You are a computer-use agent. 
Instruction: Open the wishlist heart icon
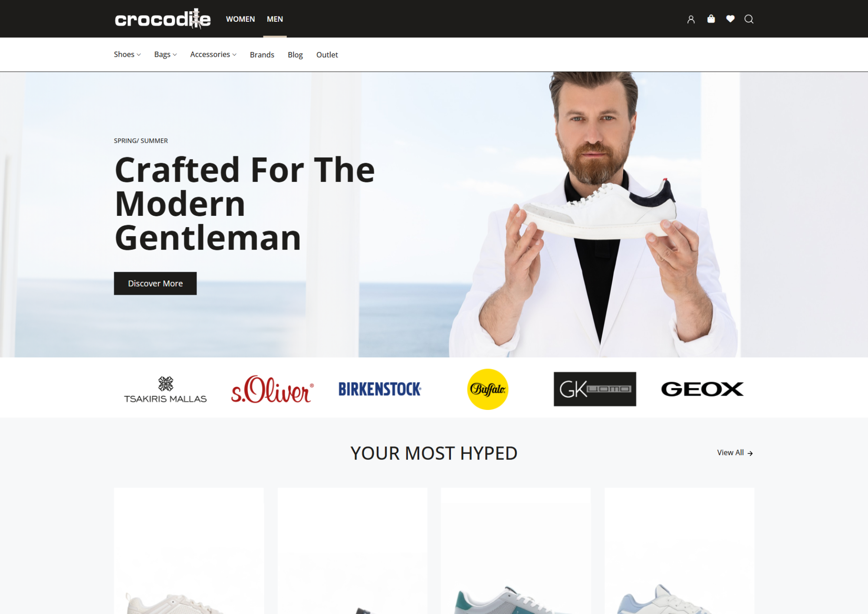730,19
